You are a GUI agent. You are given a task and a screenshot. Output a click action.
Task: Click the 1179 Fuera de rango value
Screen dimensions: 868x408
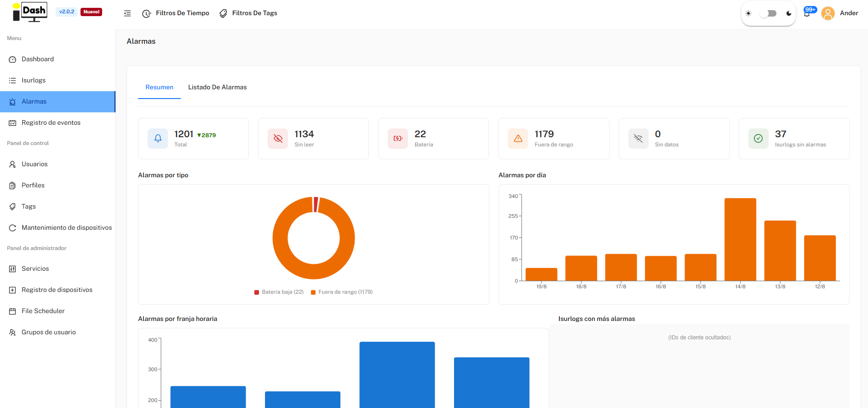[544, 134]
